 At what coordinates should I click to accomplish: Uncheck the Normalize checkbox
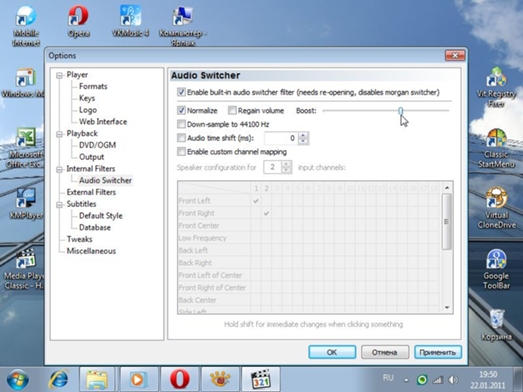point(181,110)
